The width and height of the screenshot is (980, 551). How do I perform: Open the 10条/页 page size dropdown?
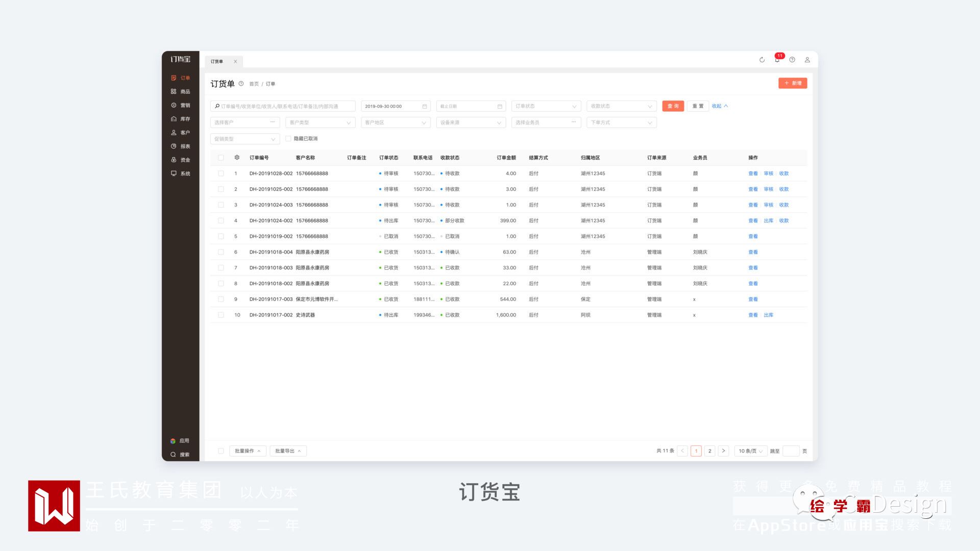(750, 451)
